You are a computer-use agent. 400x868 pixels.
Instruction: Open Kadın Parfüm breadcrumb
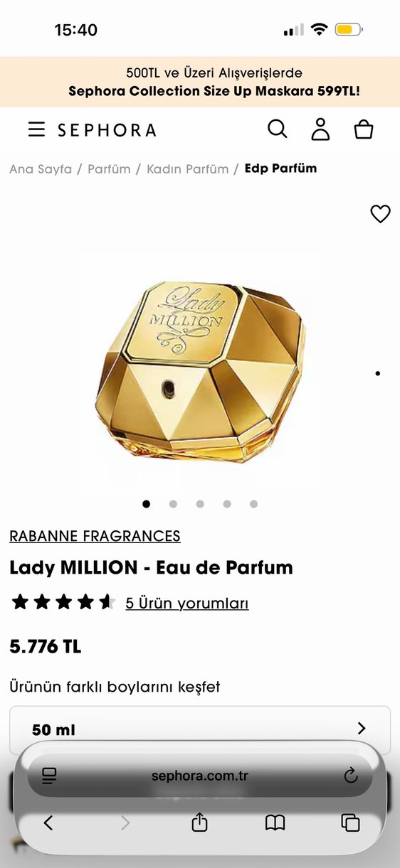[188, 168]
